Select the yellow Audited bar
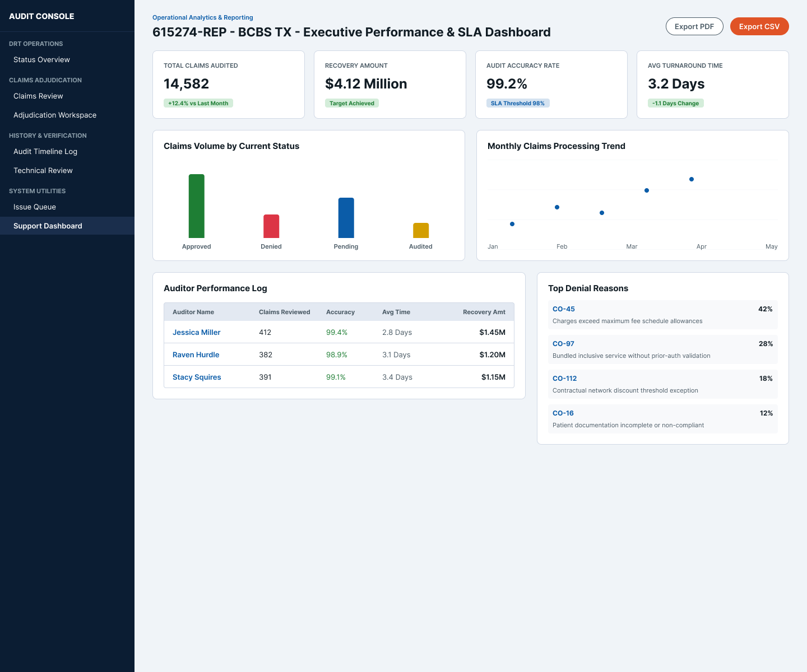The image size is (807, 672). coord(421,231)
